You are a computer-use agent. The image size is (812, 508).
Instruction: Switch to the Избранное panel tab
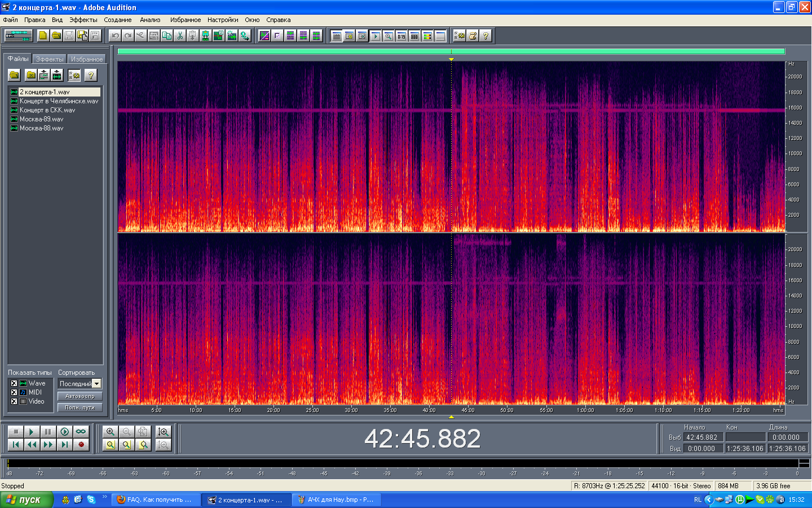coord(86,59)
